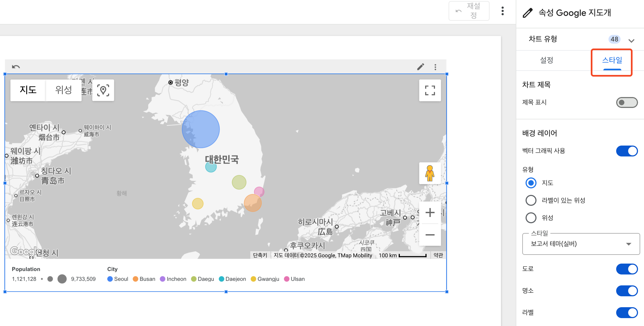
Task: Click the 단축키 link on the map
Action: click(x=260, y=255)
